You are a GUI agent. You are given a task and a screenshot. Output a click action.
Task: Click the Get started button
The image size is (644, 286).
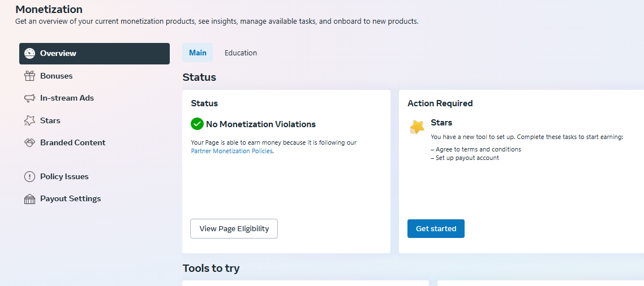tap(436, 228)
